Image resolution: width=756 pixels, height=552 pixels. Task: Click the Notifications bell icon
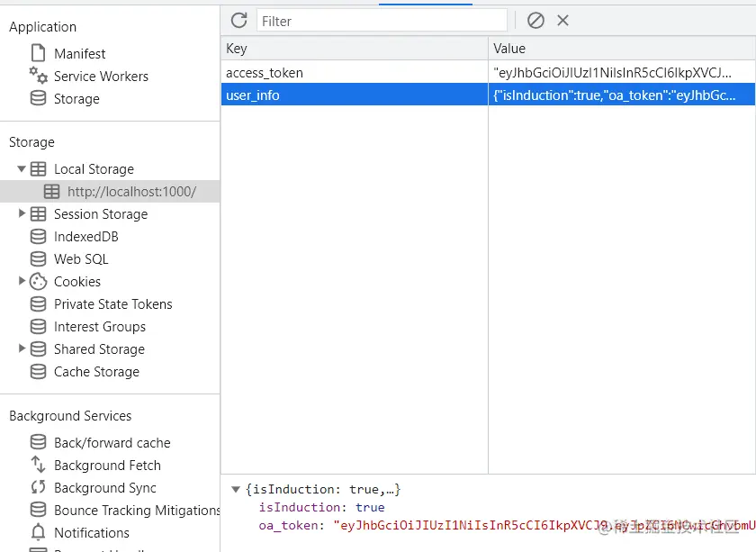pyautogui.click(x=38, y=532)
